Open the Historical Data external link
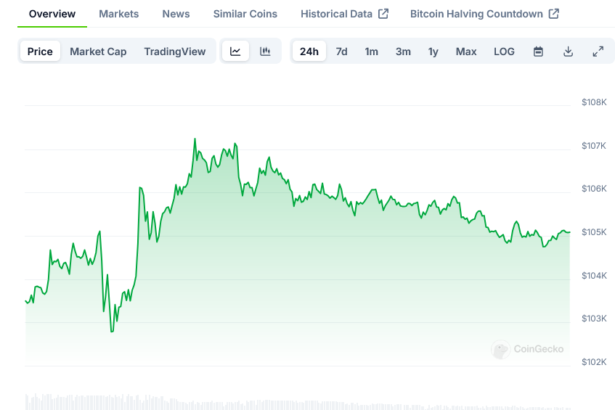Screen dimensions: 615x410 click(x=344, y=14)
